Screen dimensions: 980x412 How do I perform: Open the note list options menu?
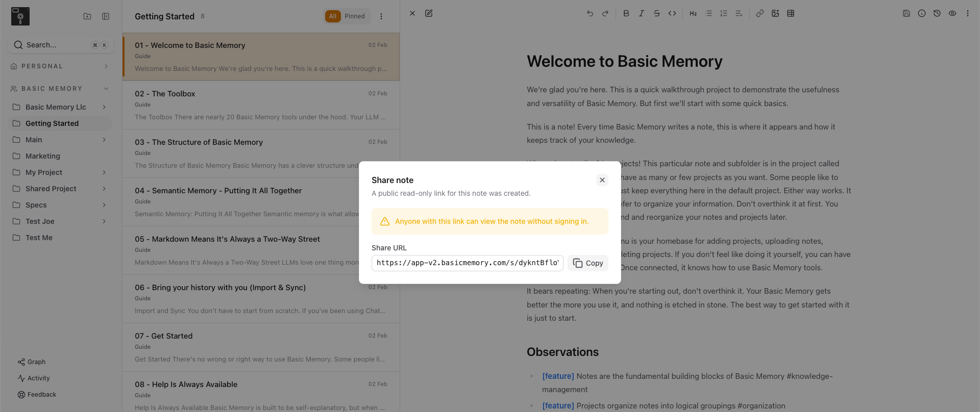point(381,16)
